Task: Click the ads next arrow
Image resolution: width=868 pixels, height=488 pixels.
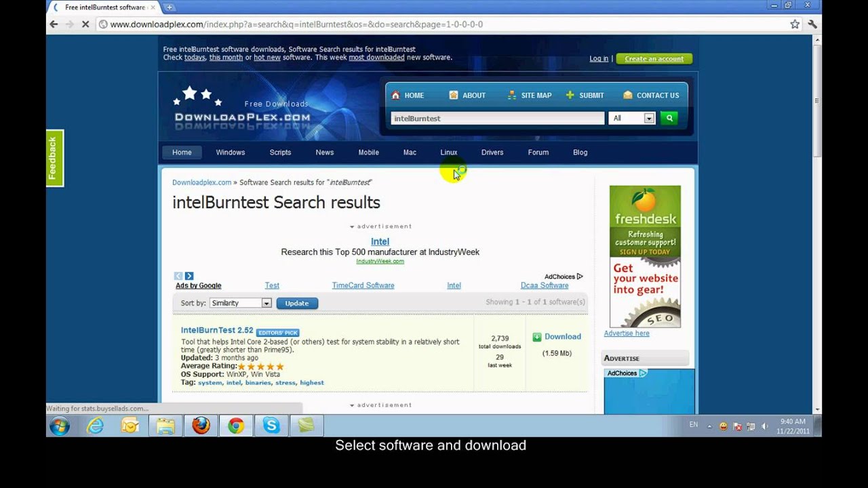Action: [x=189, y=276]
